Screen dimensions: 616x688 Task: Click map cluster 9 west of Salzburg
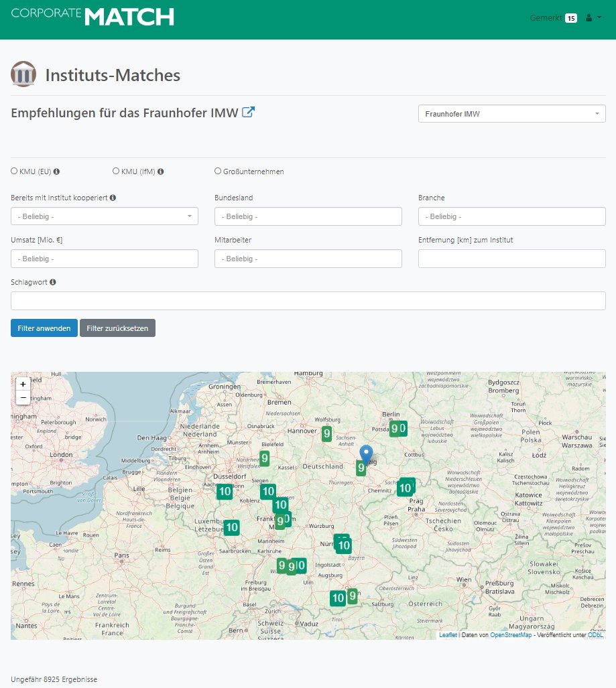(352, 596)
